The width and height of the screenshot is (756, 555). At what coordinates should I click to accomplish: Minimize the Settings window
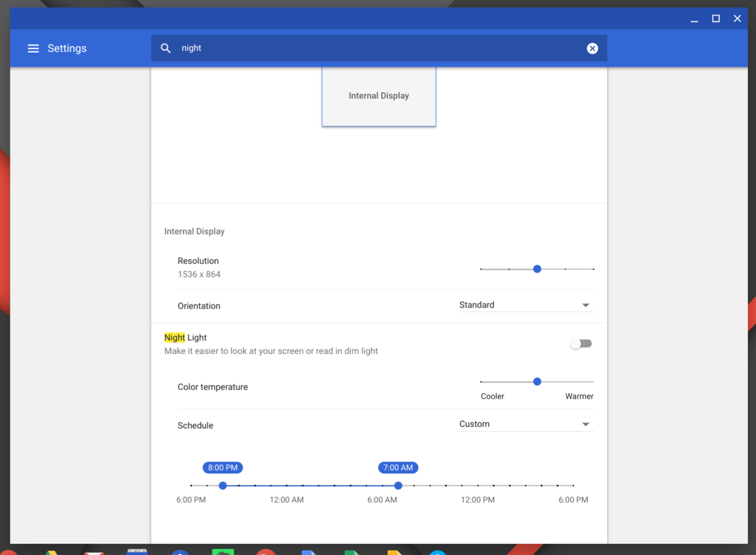[x=694, y=19]
